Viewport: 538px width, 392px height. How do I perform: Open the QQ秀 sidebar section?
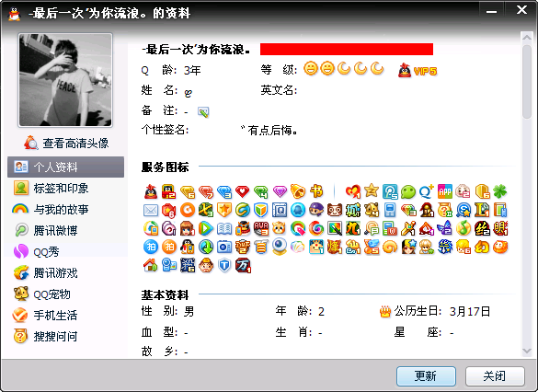pos(65,251)
